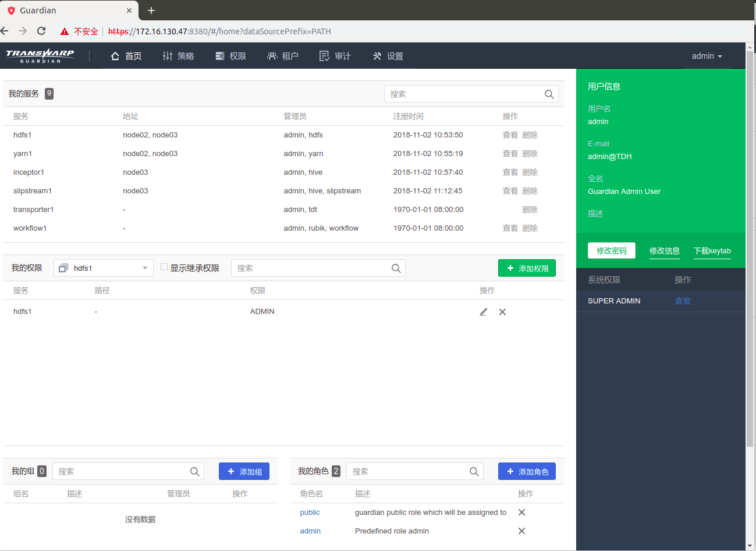The width and height of the screenshot is (756, 551).
Task: Click 删除 for the hdfs1 service
Action: 530,135
